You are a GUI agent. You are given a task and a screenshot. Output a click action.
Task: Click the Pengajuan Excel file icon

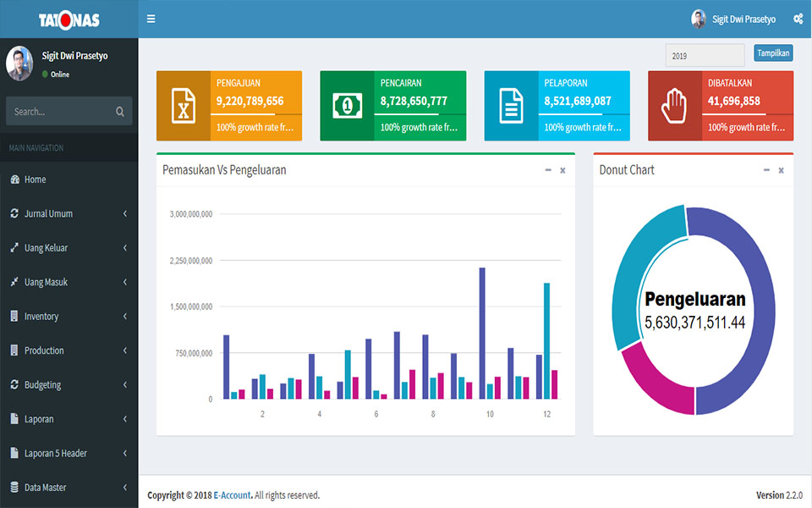tap(183, 106)
